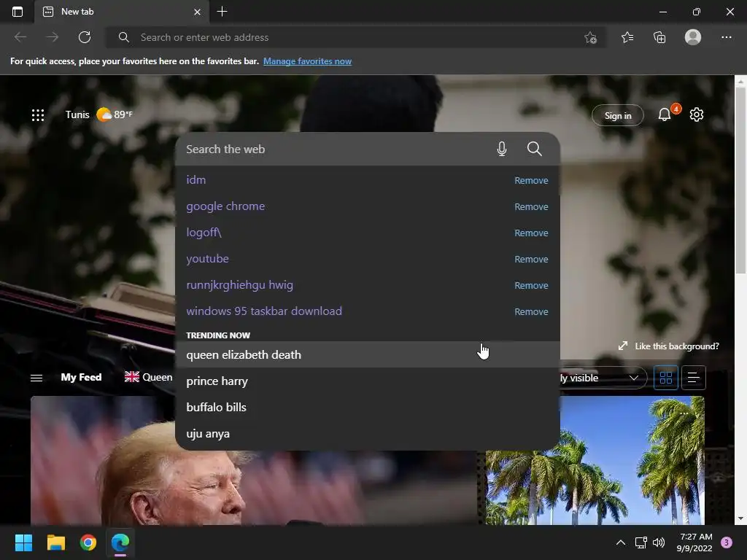Remove the logoff\ history entry
747x560 pixels.
(531, 233)
